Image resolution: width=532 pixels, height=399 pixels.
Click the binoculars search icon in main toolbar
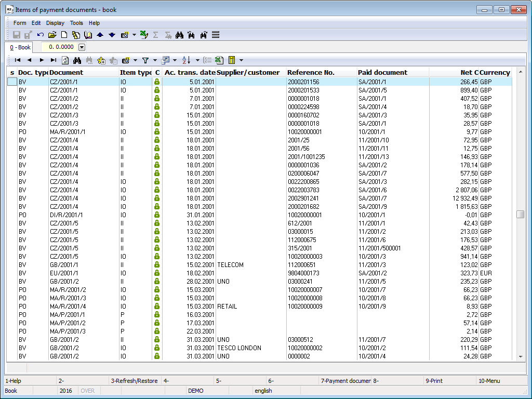tap(180, 35)
